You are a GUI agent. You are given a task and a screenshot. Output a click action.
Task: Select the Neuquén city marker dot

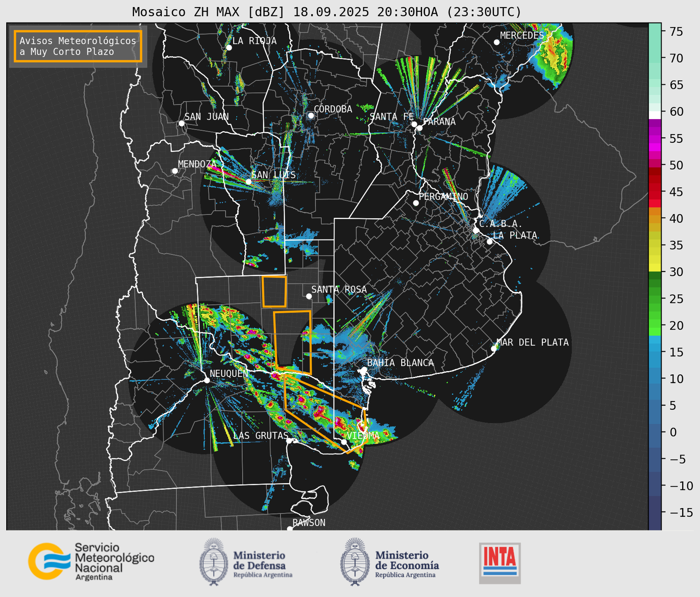(207, 380)
